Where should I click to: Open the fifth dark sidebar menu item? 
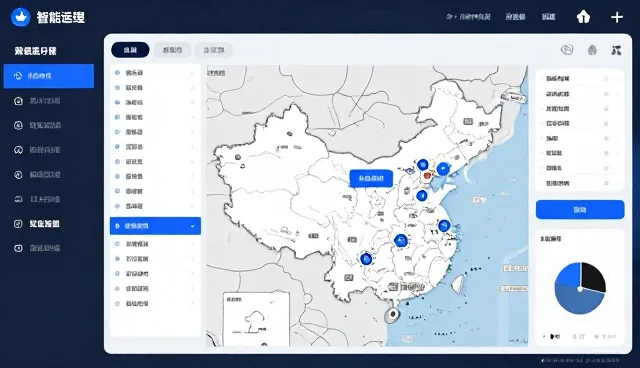(45, 175)
